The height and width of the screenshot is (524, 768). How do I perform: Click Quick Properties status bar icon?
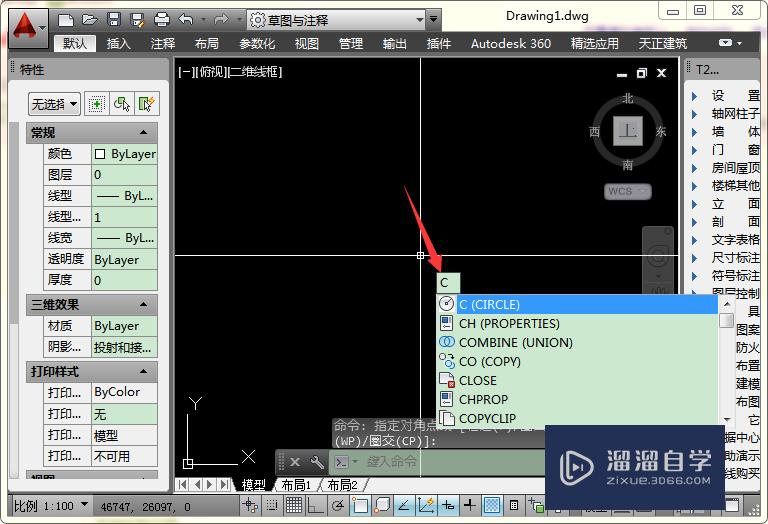514,505
